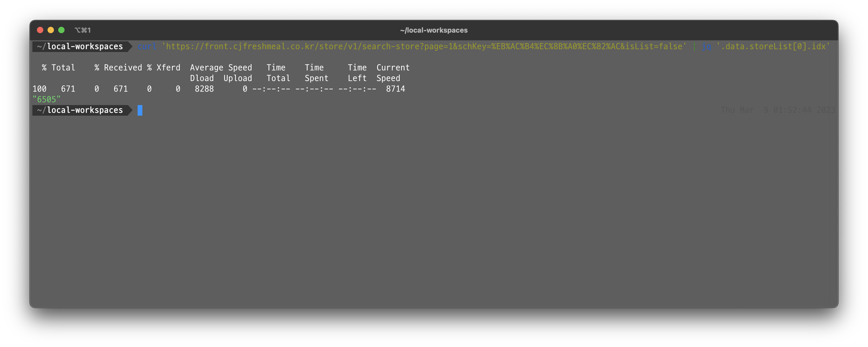Click the Current Speed value 8714

[395, 89]
